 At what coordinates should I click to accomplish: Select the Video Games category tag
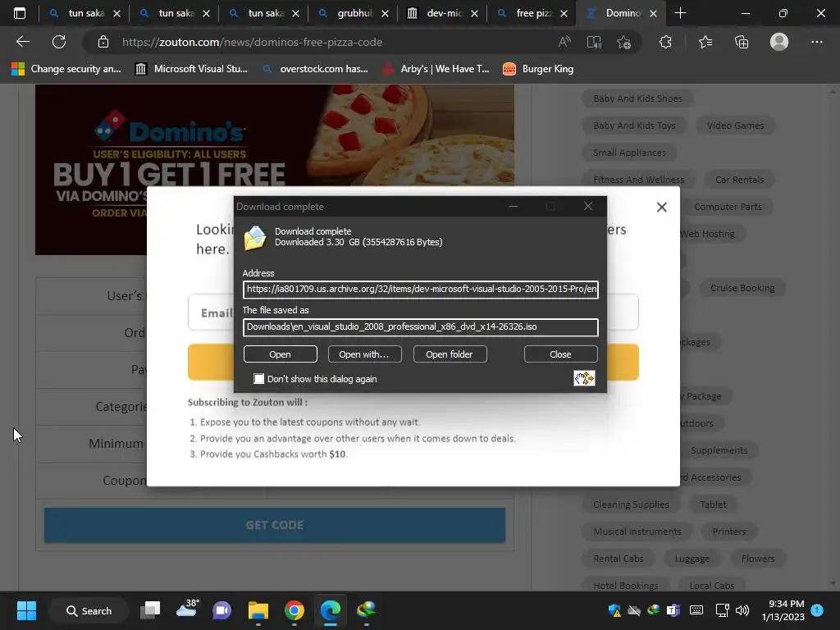tap(736, 126)
